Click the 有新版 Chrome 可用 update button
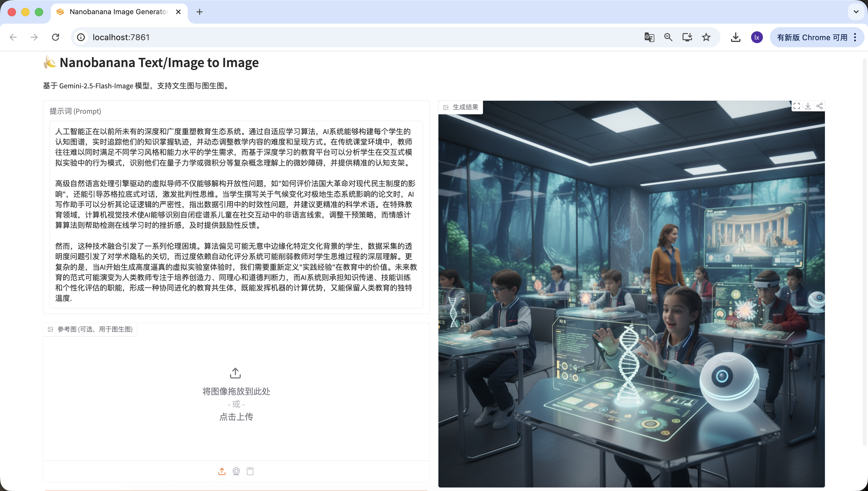 coord(812,37)
